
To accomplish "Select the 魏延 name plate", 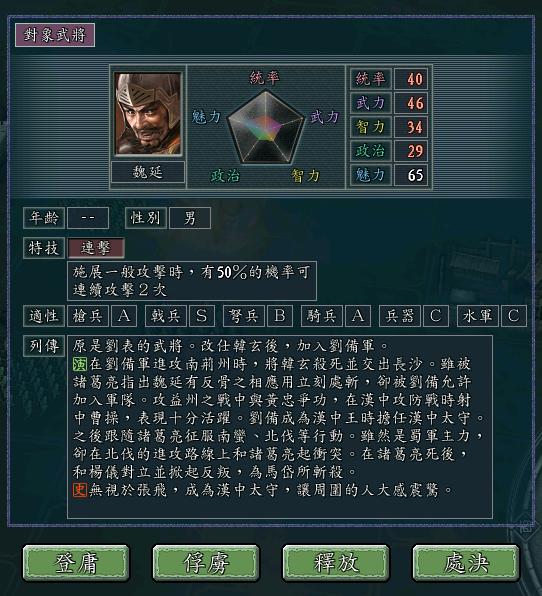I will point(148,172).
